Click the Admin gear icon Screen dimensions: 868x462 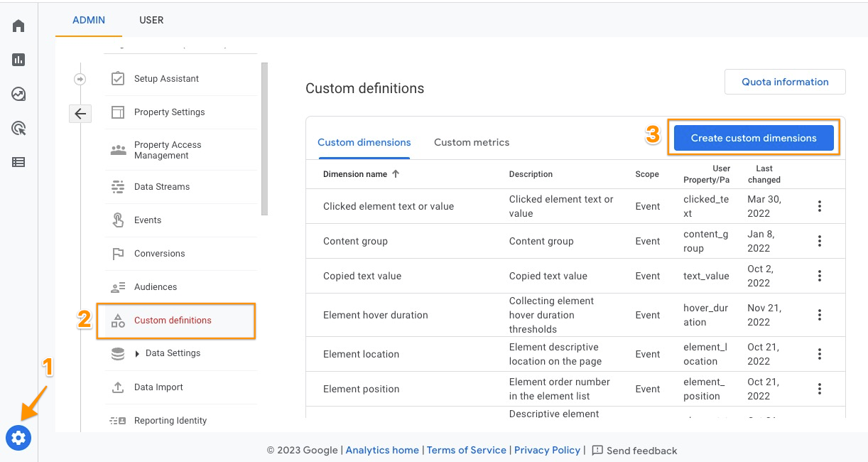(18, 438)
